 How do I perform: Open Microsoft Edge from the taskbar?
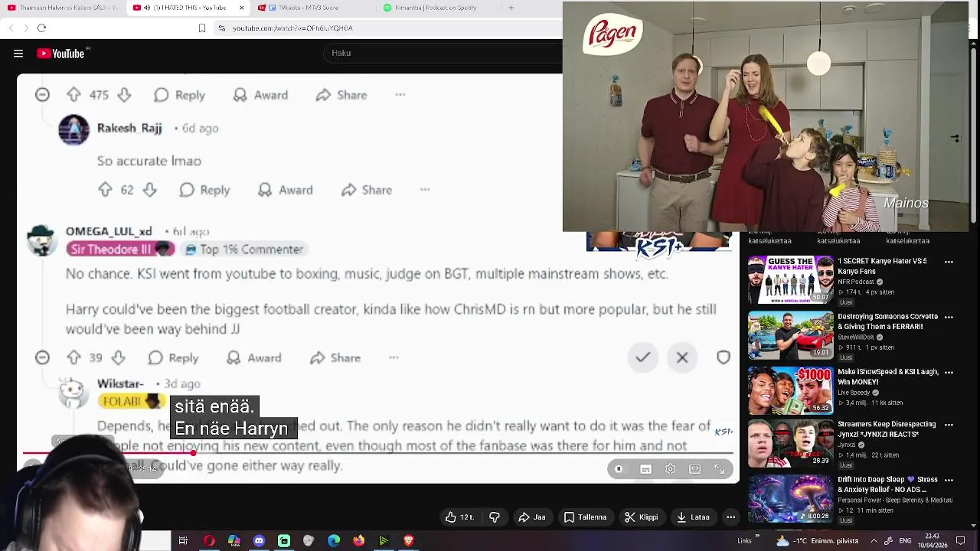[334, 541]
